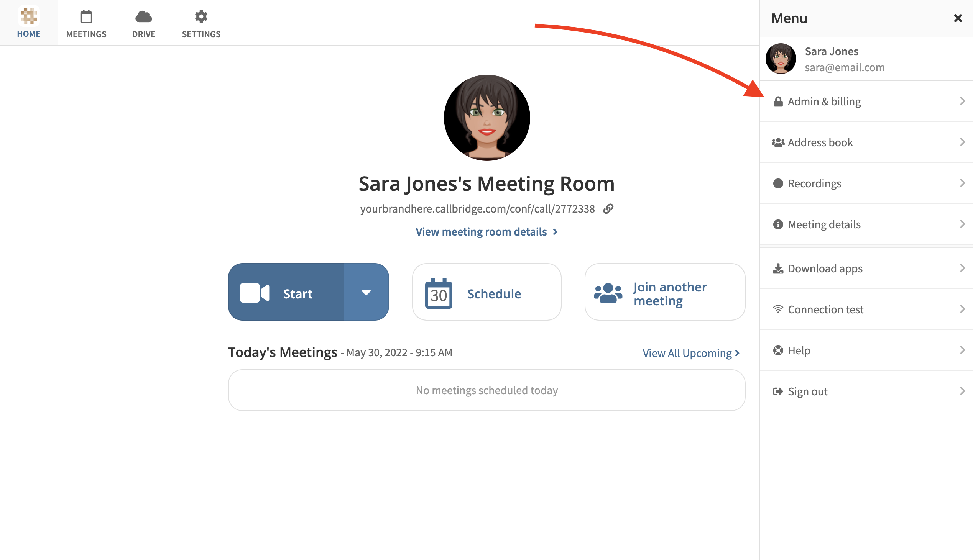Click the Join another meeting people icon
Screen dimensions: 973x560
[x=608, y=293]
